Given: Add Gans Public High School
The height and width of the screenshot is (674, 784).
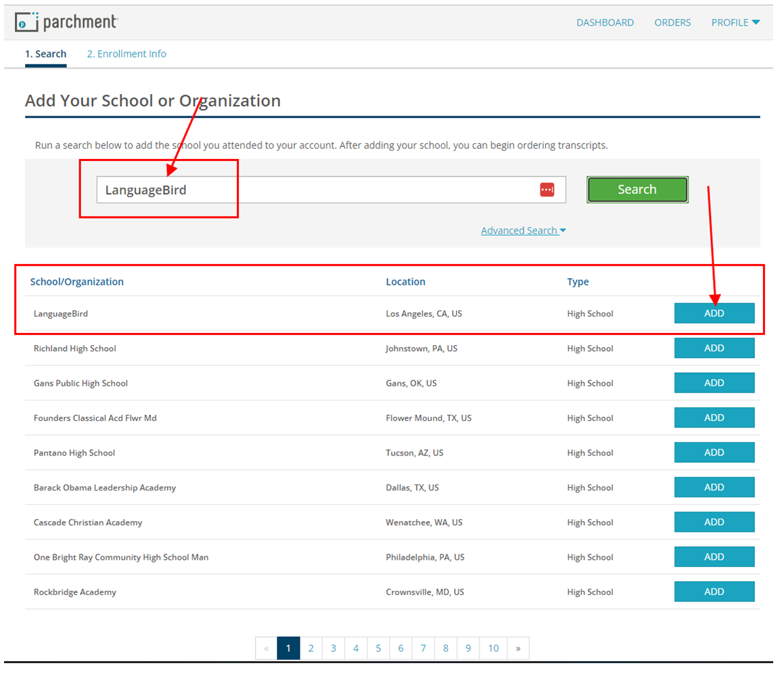Looking at the screenshot, I should point(714,383).
